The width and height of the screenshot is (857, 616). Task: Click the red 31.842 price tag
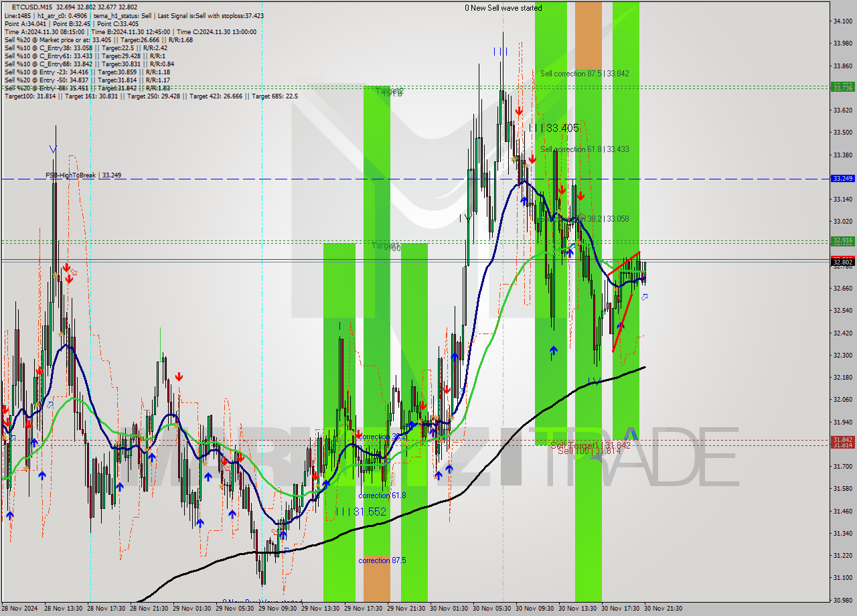(x=842, y=439)
